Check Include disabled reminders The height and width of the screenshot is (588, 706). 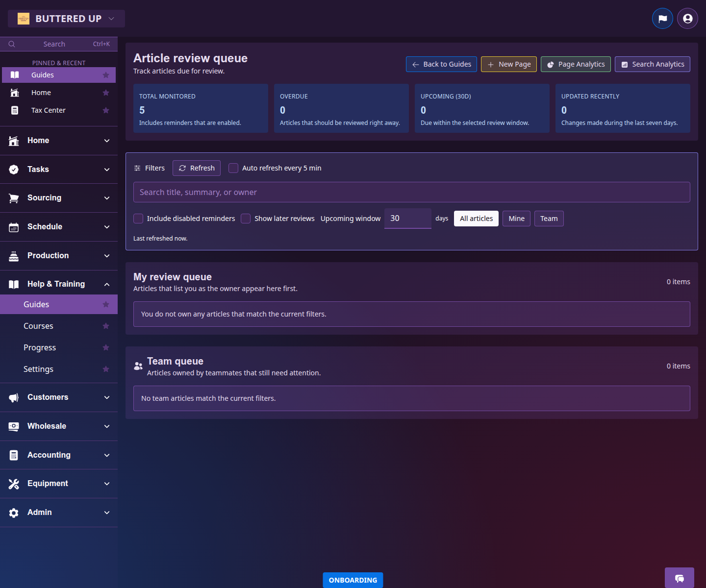pyautogui.click(x=138, y=219)
